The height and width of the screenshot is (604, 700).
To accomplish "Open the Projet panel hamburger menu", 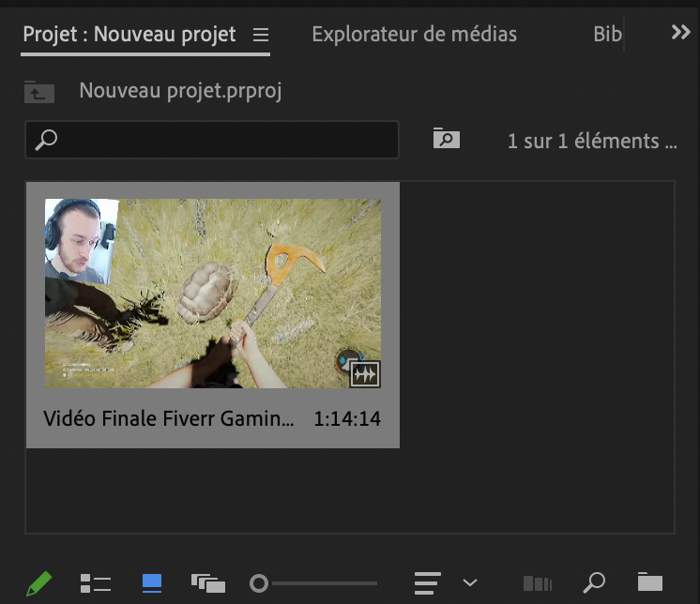I will 261,36.
